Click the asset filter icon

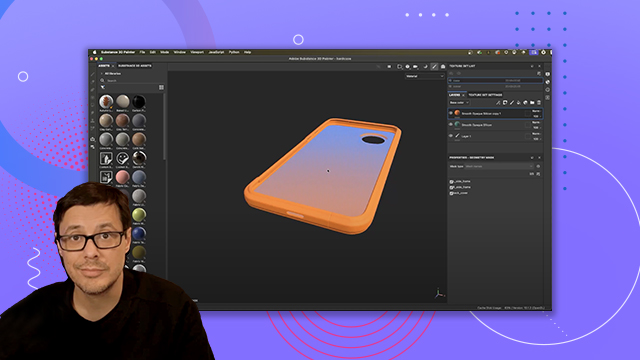[102, 87]
